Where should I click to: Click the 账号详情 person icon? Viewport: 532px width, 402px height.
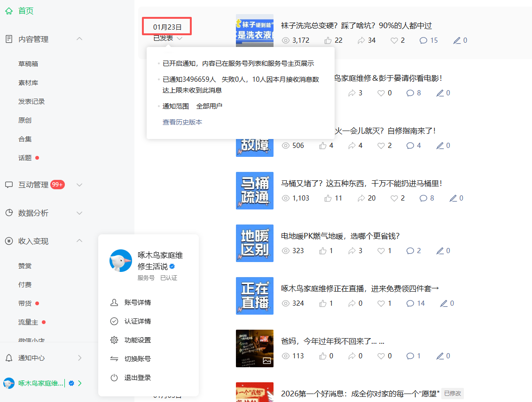coord(114,302)
